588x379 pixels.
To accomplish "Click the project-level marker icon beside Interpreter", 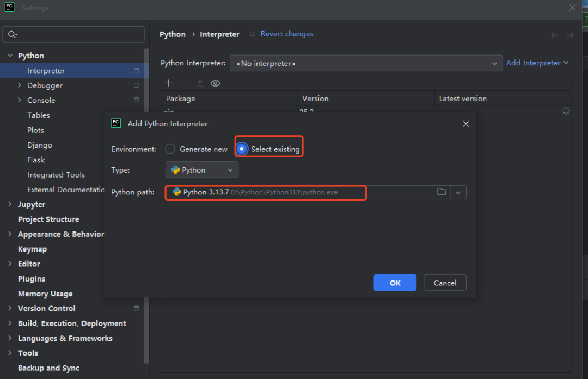I will 137,70.
